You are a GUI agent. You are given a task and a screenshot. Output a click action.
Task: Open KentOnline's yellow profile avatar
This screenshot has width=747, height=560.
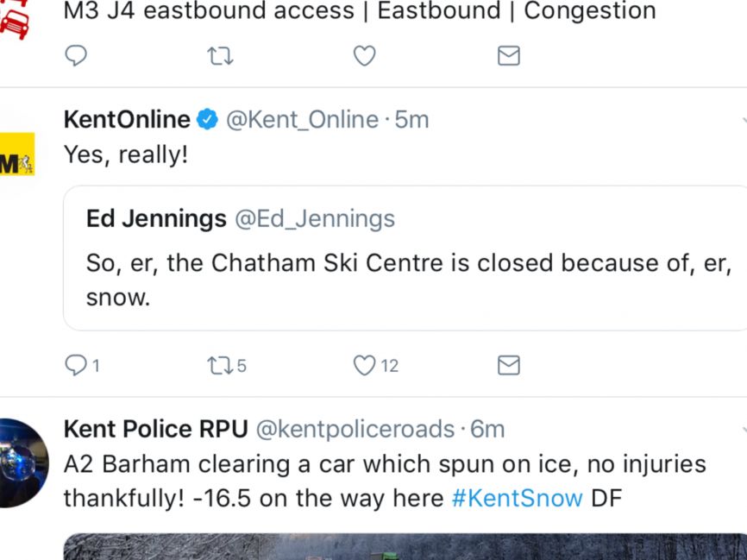[x=17, y=154]
